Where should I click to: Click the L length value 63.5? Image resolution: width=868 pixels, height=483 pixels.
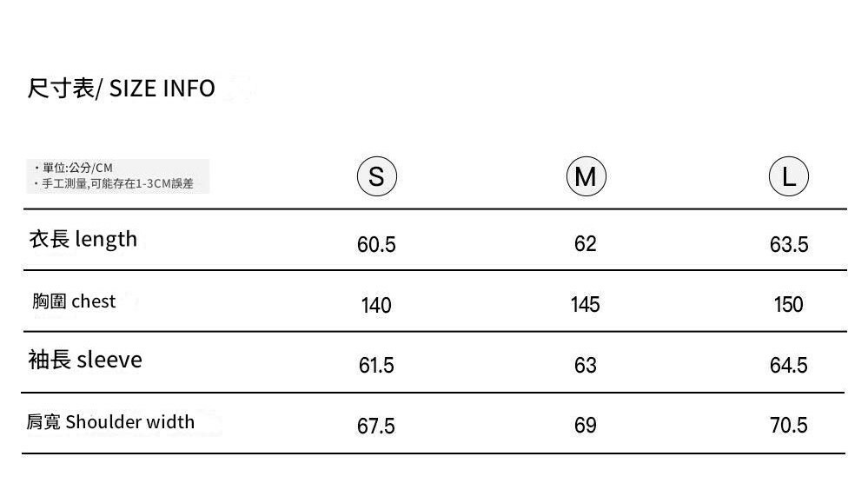tap(788, 245)
